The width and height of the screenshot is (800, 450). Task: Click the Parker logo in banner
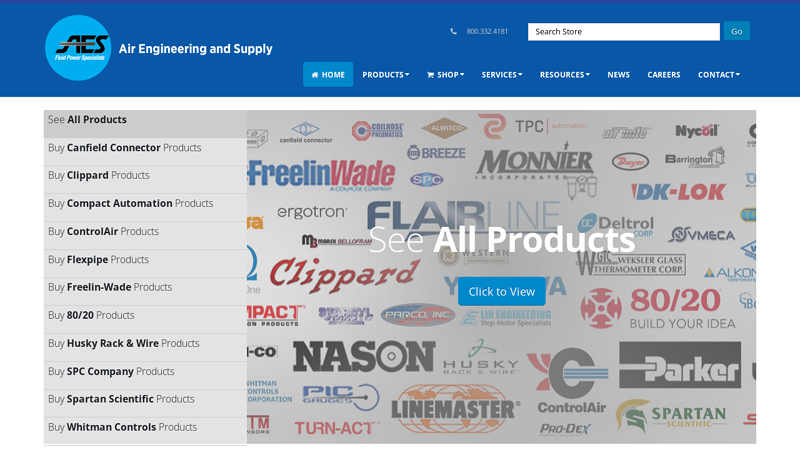coord(680,365)
